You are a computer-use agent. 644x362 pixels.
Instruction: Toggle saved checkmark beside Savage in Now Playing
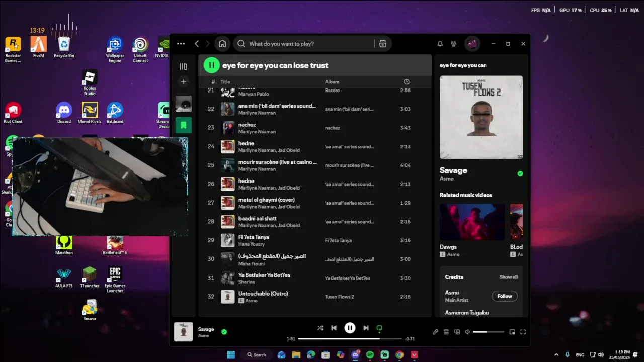tap(520, 173)
